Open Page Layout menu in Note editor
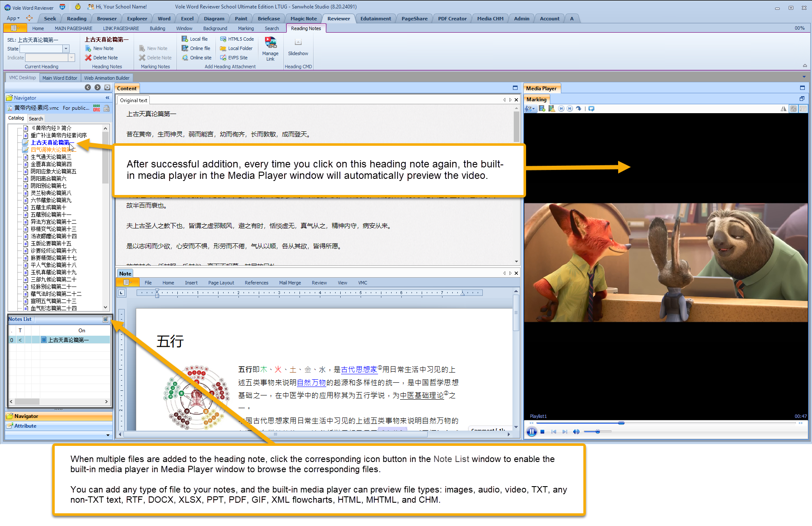This screenshot has width=812, height=526. pyautogui.click(x=221, y=283)
